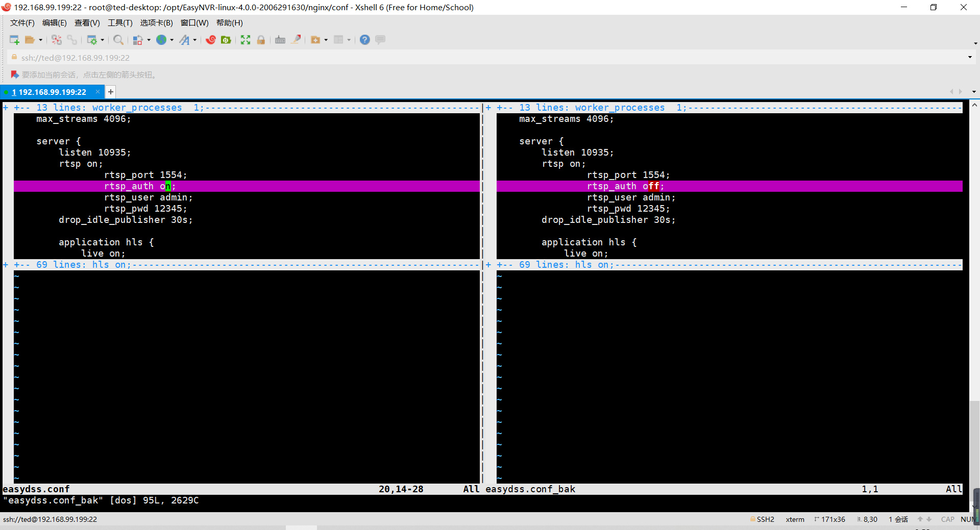
Task: Open the tab list dropdown arrow
Action: [974, 92]
